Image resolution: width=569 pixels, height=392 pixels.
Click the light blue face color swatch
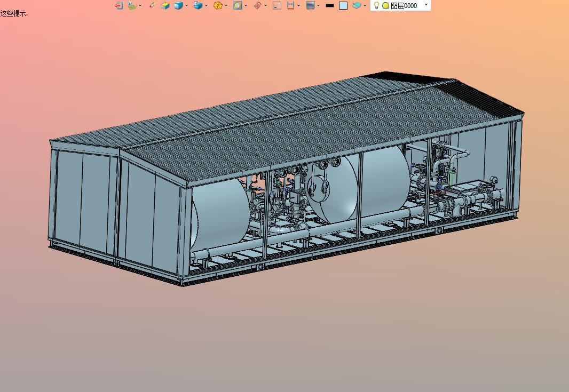(x=343, y=5)
